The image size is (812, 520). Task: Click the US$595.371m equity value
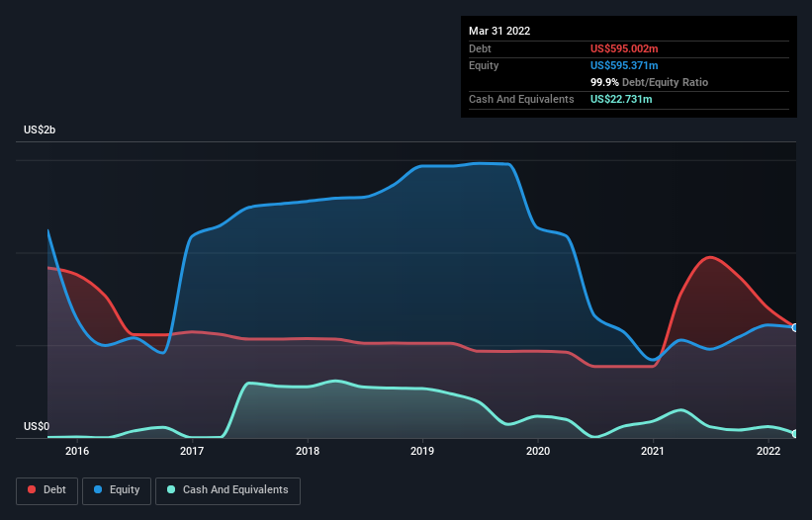coord(624,65)
